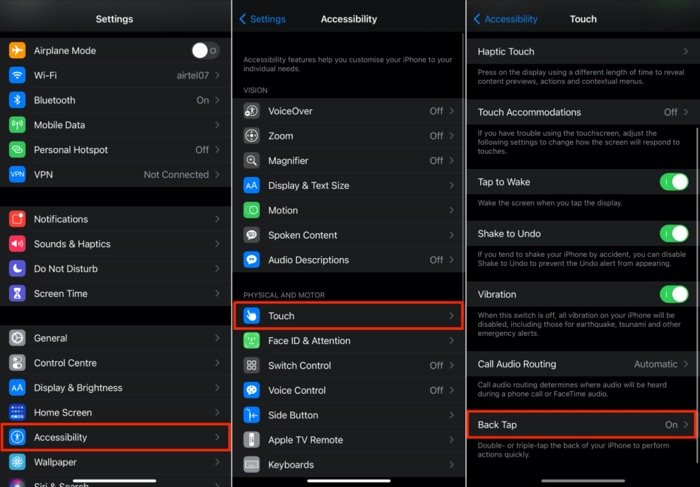
Task: Tap the Screen Time hourglass icon
Action: (x=17, y=293)
